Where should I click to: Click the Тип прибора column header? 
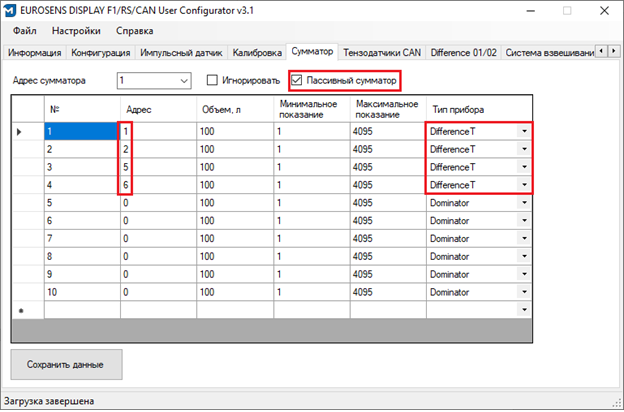[x=479, y=109]
